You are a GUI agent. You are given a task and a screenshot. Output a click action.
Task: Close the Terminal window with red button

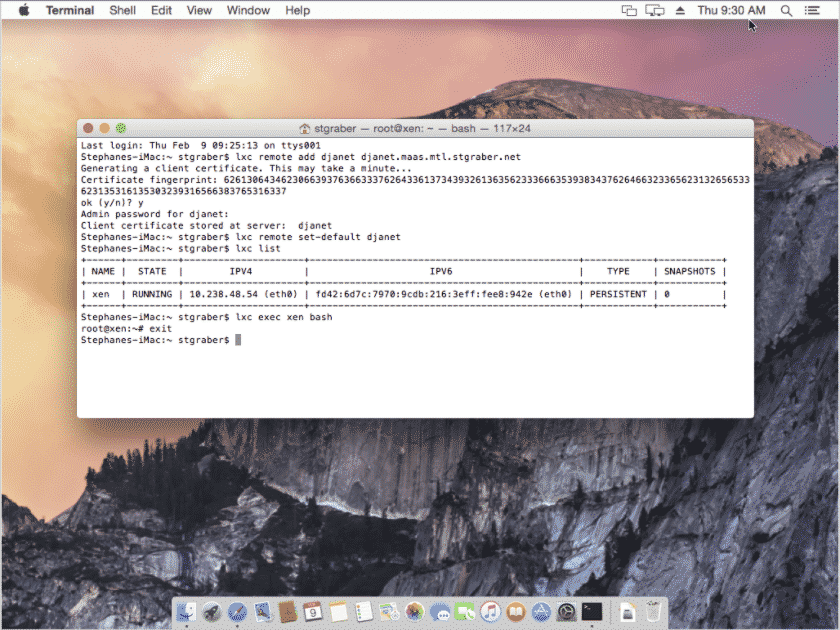point(88,128)
